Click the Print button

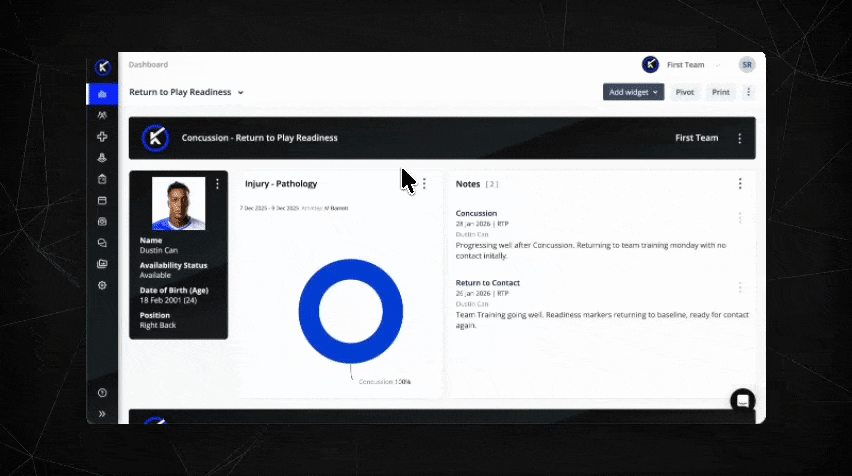[x=720, y=92]
